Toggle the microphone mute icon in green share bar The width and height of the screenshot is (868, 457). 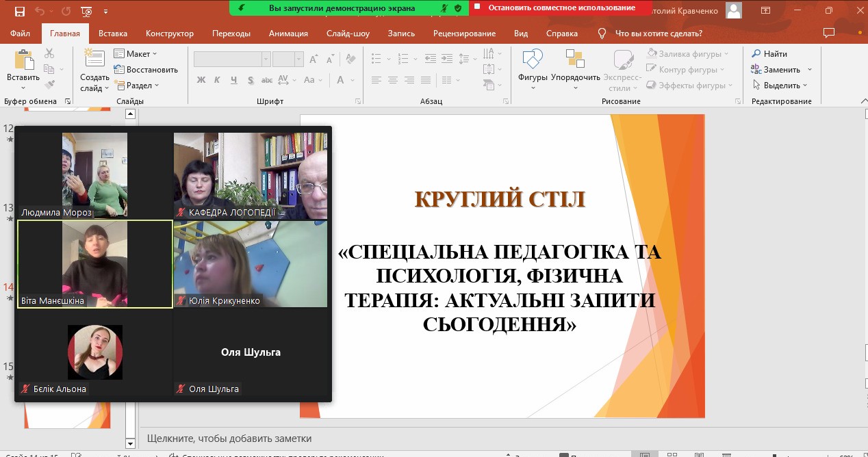[444, 8]
